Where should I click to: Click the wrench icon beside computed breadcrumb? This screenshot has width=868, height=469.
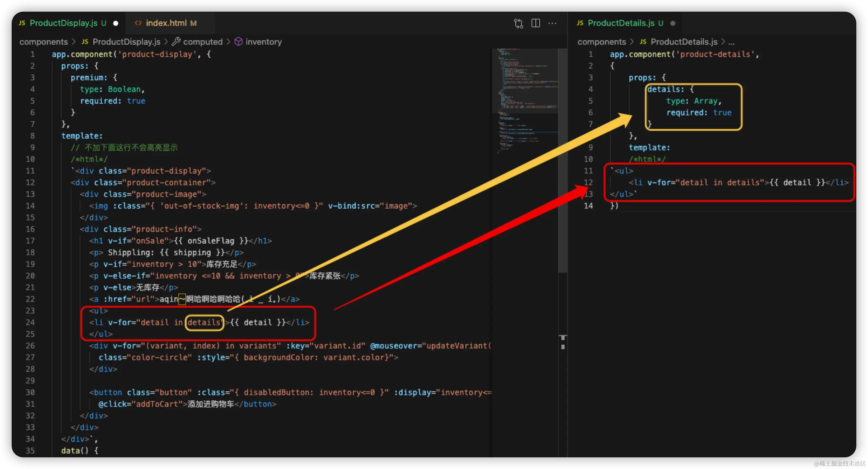[x=176, y=42]
